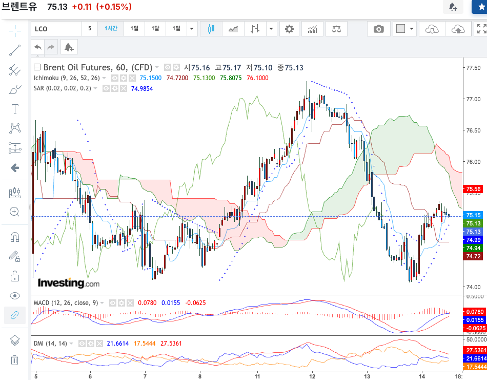Screen dimensions: 487x380
Task: Toggle magnet mode in the sidebar
Action: (15, 237)
